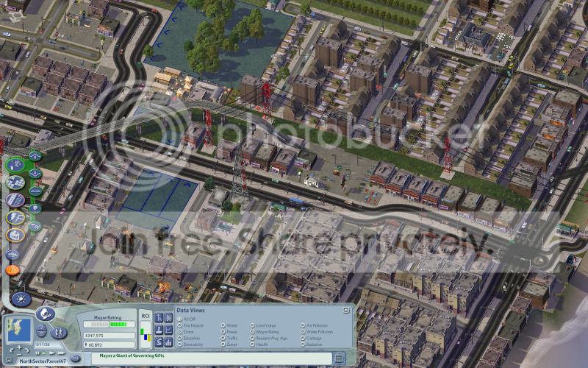Set simulation to fast speed
This screenshot has width=588, height=368.
tap(51, 353)
